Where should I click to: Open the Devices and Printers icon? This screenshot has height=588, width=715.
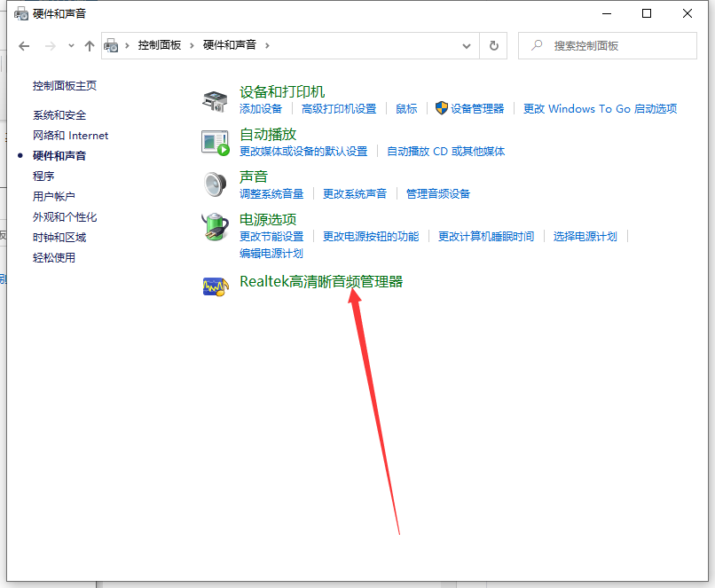pos(215,100)
